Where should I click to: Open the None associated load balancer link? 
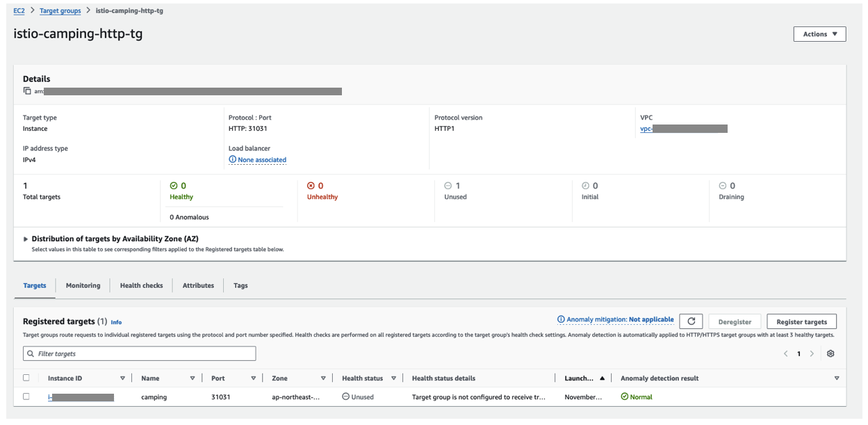pyautogui.click(x=261, y=160)
